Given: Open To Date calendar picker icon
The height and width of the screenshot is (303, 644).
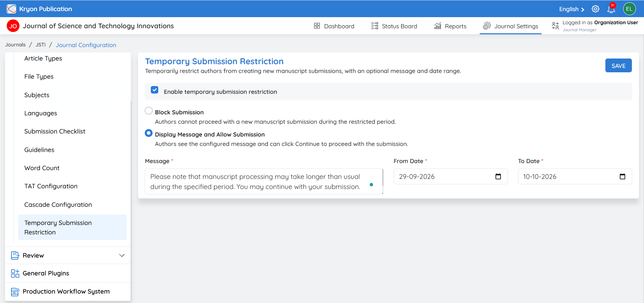Looking at the screenshot, I should (x=622, y=177).
